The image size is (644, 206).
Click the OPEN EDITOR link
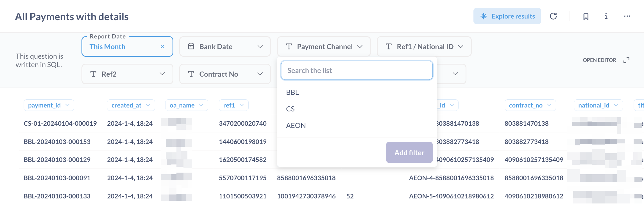(x=599, y=60)
